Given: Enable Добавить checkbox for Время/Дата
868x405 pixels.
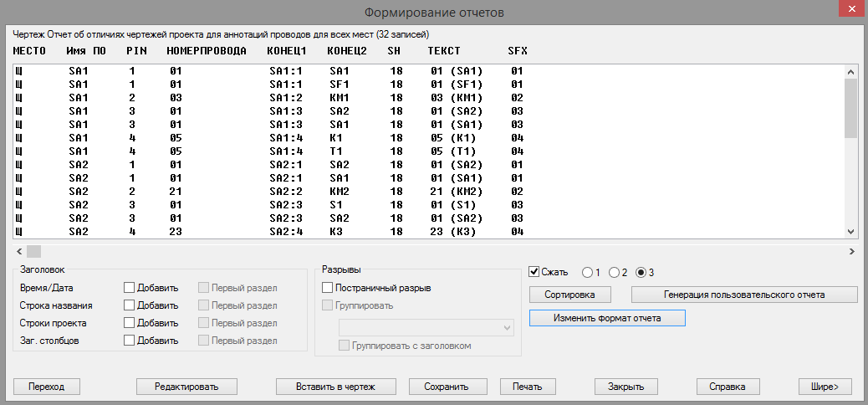Looking at the screenshot, I should click(x=129, y=288).
